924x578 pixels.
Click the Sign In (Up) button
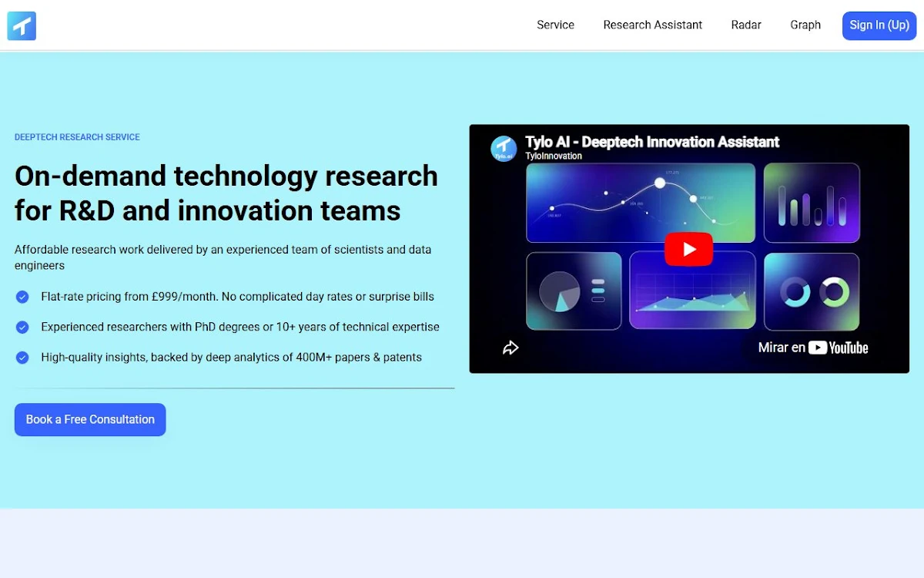tap(879, 25)
